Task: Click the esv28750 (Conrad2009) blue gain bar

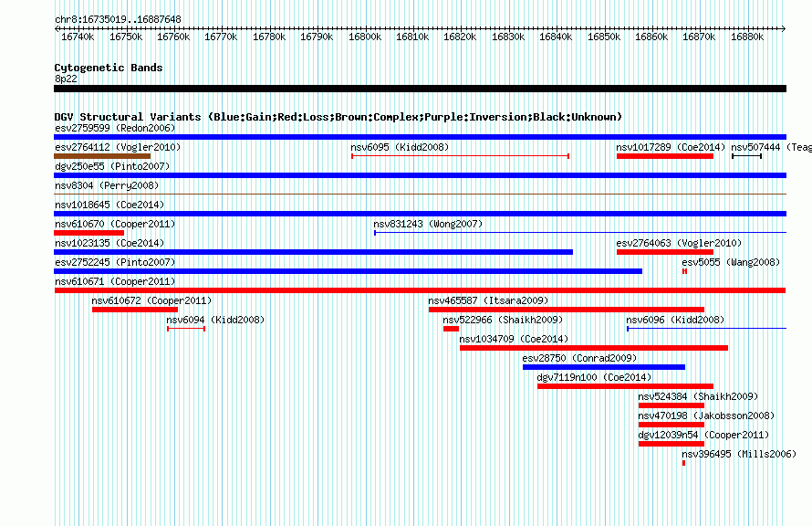Action: tap(604, 367)
